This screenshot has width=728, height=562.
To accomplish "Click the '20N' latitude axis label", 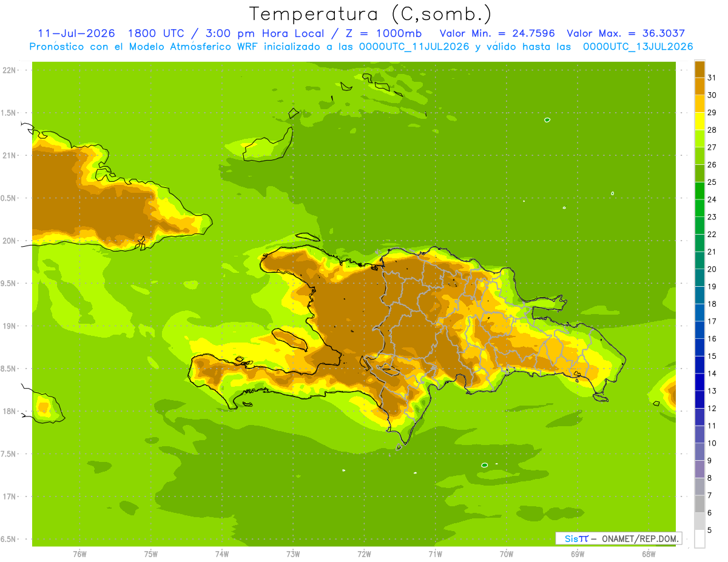I will 10,241.
